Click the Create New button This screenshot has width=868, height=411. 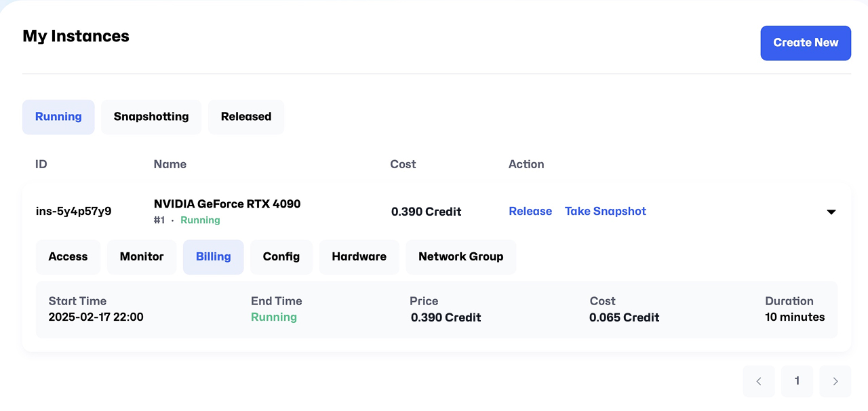tap(805, 43)
